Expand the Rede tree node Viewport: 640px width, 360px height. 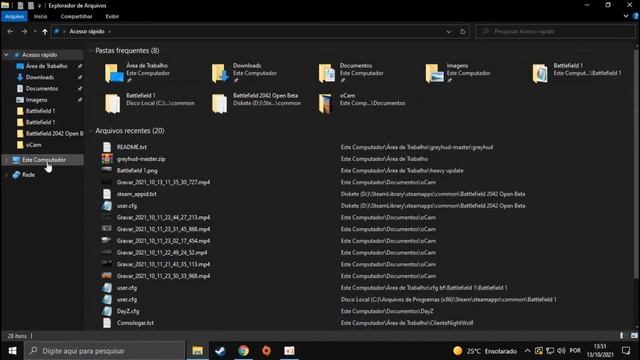6,175
